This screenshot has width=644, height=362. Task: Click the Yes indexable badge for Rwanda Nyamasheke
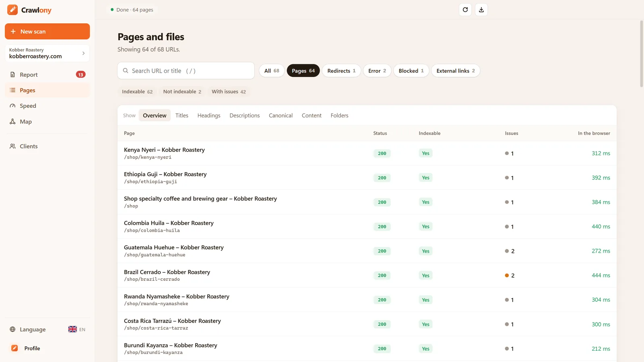pyautogui.click(x=425, y=300)
